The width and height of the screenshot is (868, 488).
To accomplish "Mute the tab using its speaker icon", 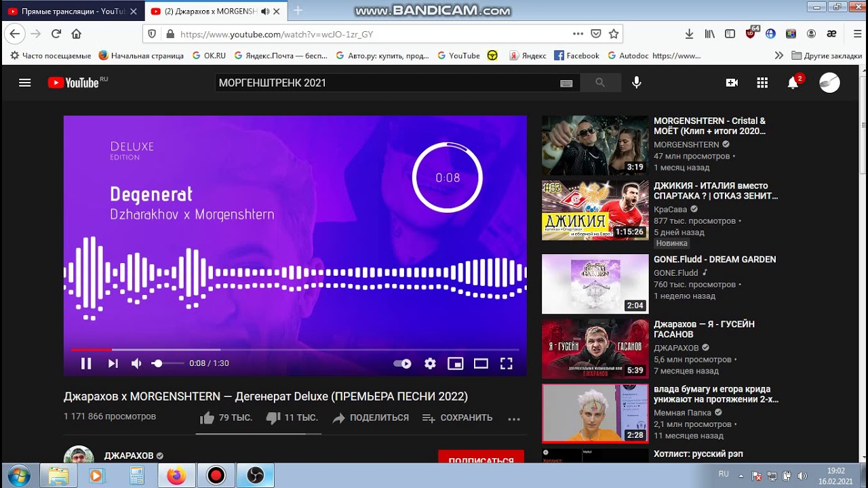I will (265, 12).
